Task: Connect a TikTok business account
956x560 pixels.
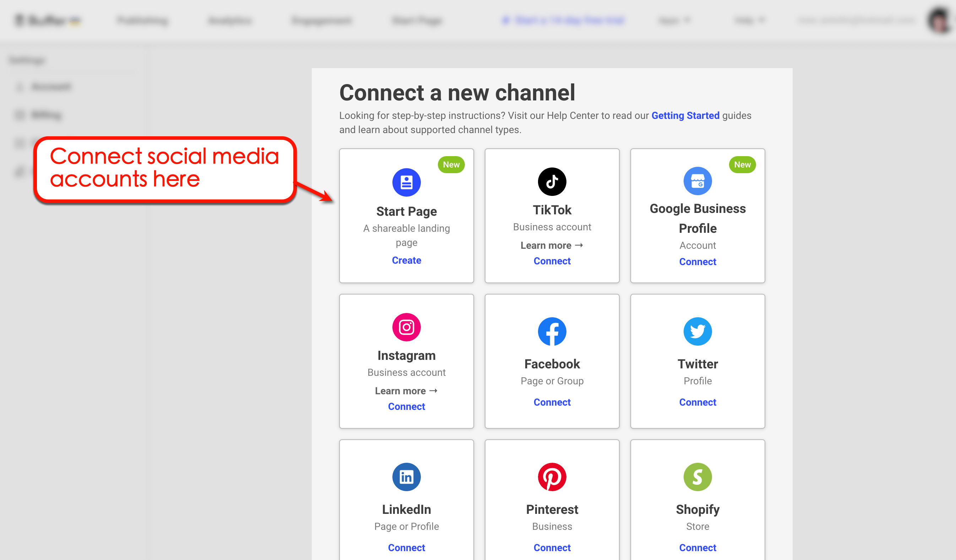Action: [x=552, y=261]
